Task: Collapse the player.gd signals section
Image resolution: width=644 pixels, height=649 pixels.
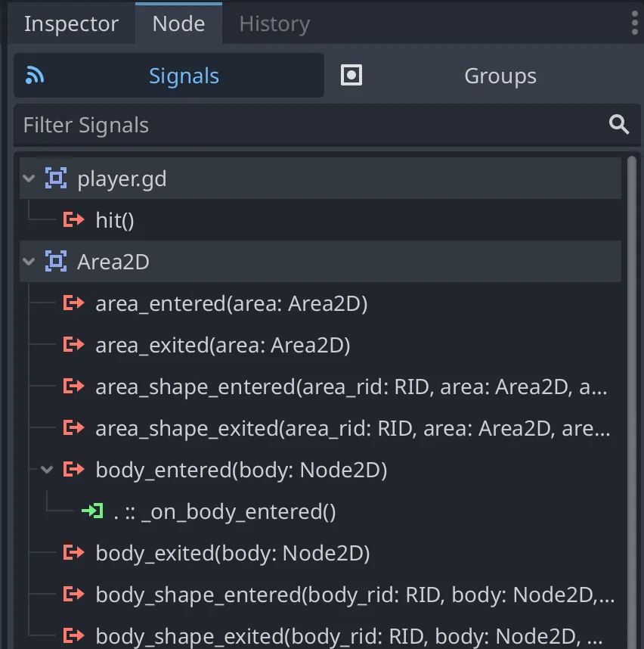Action: [x=29, y=179]
